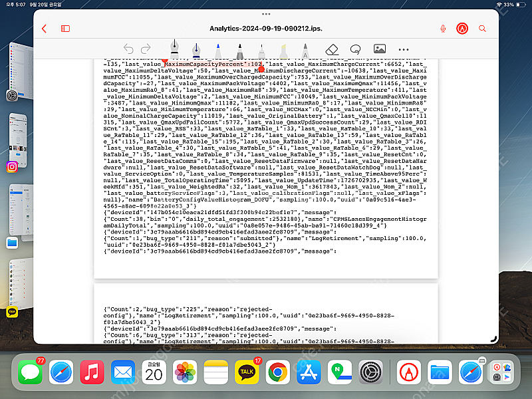Screen dimensions: 532x399
Task: Select the eraser tool
Action: coord(332,49)
